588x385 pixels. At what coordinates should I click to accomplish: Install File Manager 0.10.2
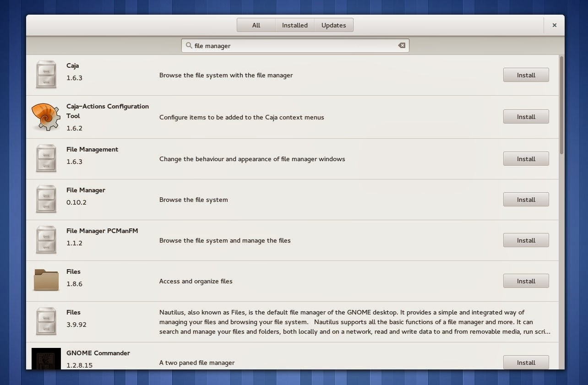(x=526, y=200)
